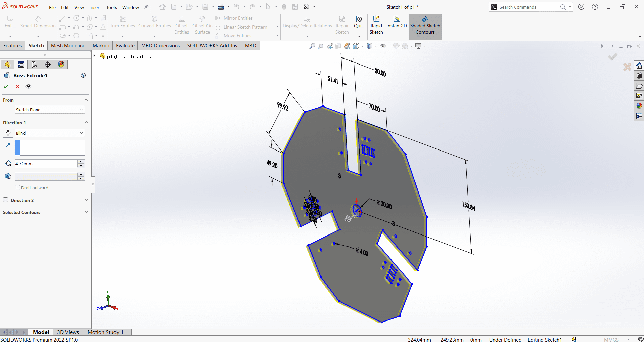Image resolution: width=644 pixels, height=342 pixels.
Task: Open the FeatureManager design tree tab
Action: pyautogui.click(x=7, y=65)
